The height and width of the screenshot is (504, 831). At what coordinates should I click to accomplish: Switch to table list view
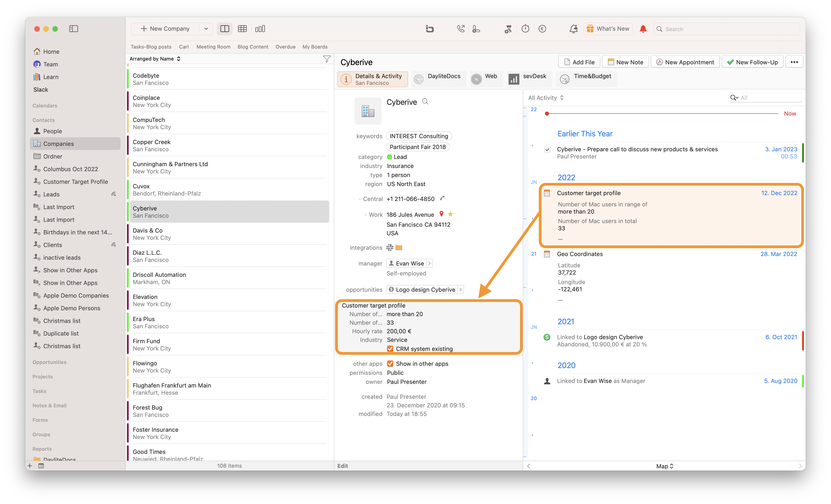[242, 29]
